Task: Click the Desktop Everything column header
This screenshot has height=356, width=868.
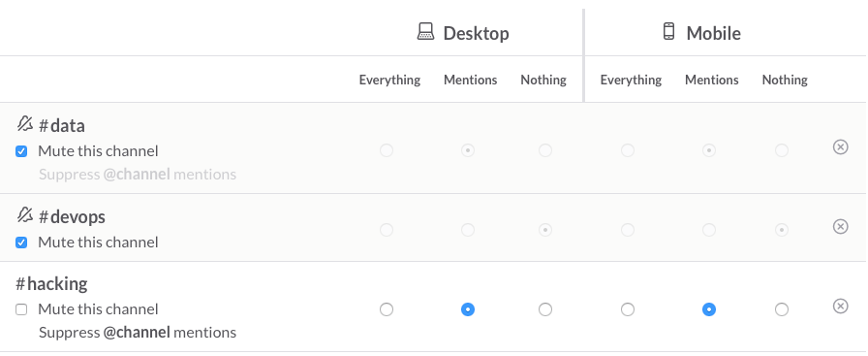Action: 389,80
